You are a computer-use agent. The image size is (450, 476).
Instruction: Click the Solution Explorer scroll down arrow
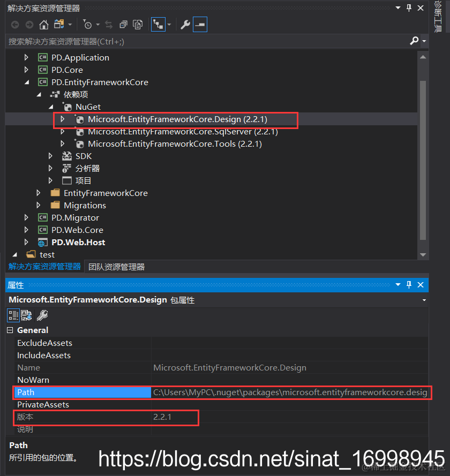pos(423,255)
